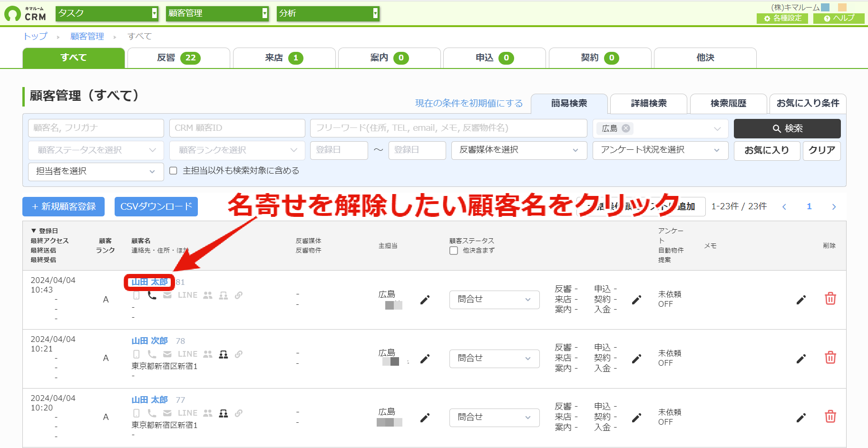868x448 pixels.
Task: Toggle 他決含まず checkbox in table header
Action: tap(454, 251)
